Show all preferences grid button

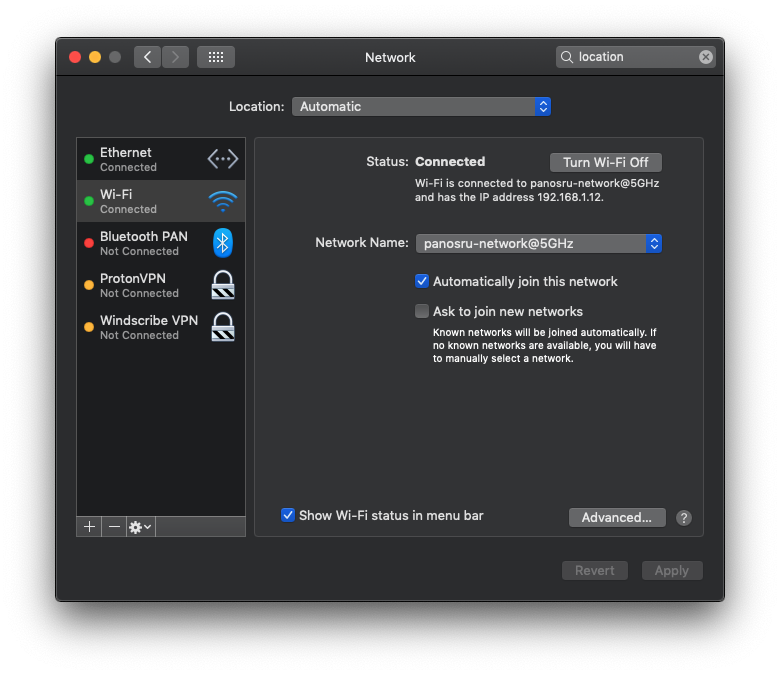tap(216, 57)
